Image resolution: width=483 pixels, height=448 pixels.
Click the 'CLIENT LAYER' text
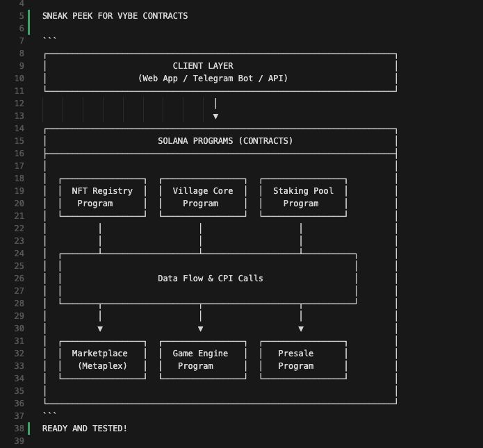tap(203, 66)
